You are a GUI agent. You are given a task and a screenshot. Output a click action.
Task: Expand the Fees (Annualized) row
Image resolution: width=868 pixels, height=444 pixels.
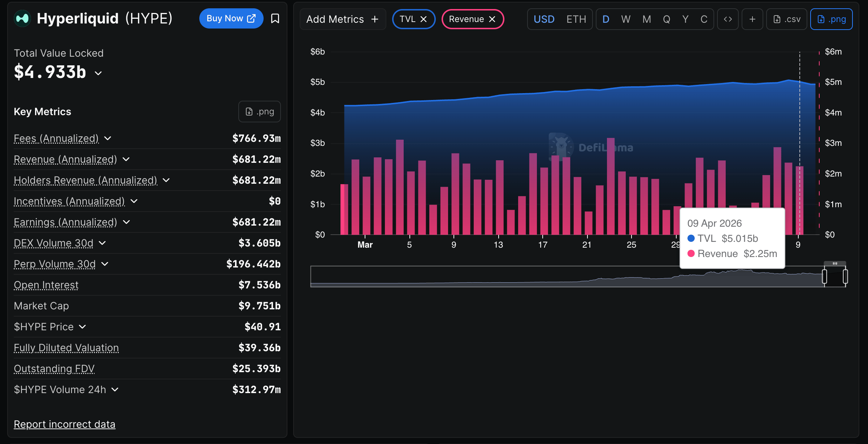click(x=108, y=138)
